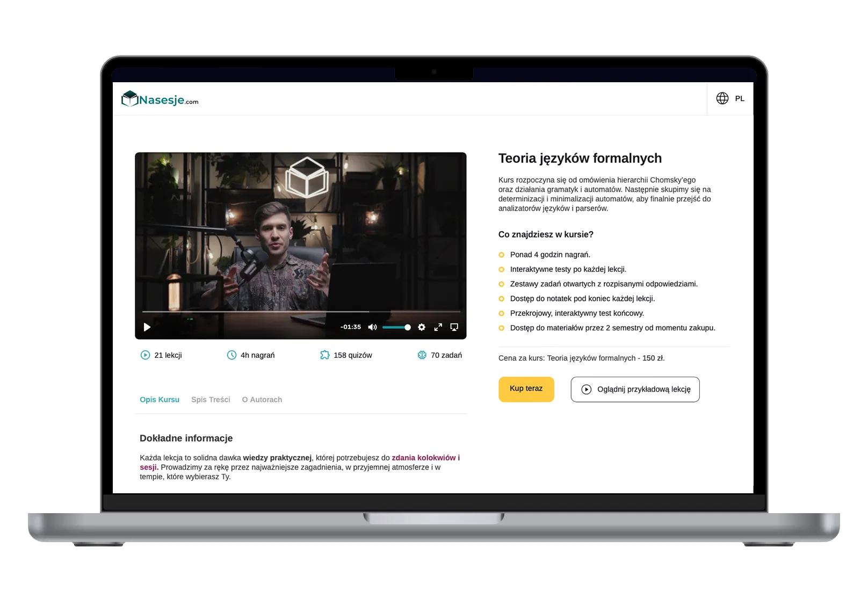Adjust the video volume slider
Viewport: 868px width, 590px height.
coord(396,327)
